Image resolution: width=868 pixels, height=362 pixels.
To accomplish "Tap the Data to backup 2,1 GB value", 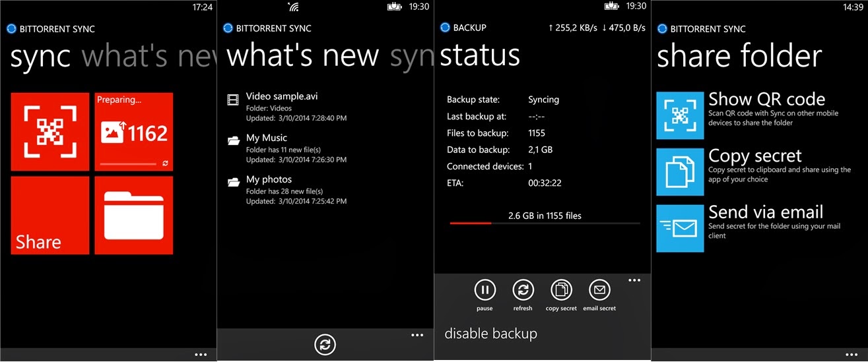I will tap(541, 150).
